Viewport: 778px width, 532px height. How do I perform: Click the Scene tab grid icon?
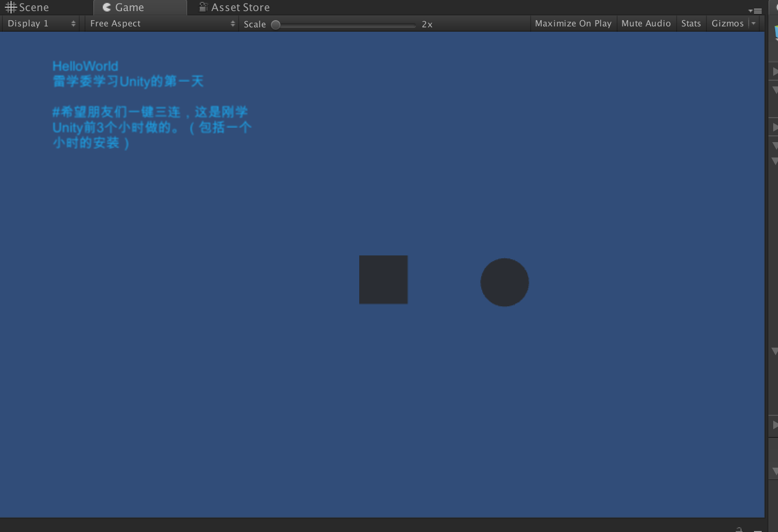(x=11, y=7)
